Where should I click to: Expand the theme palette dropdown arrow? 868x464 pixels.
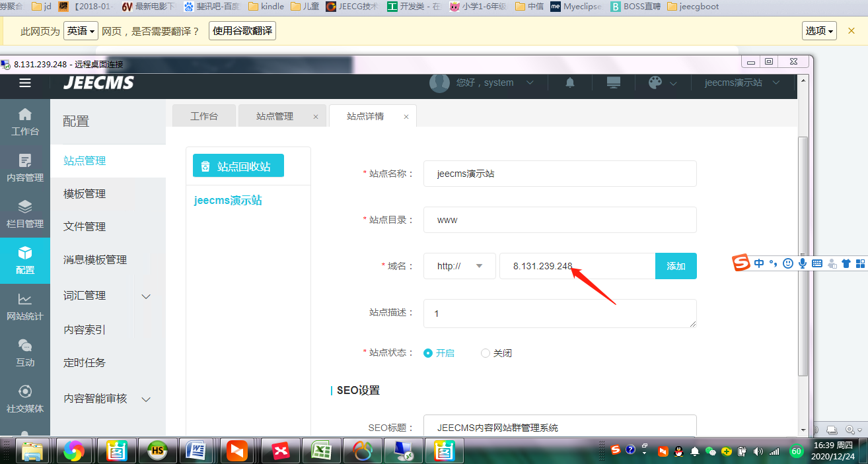[674, 83]
